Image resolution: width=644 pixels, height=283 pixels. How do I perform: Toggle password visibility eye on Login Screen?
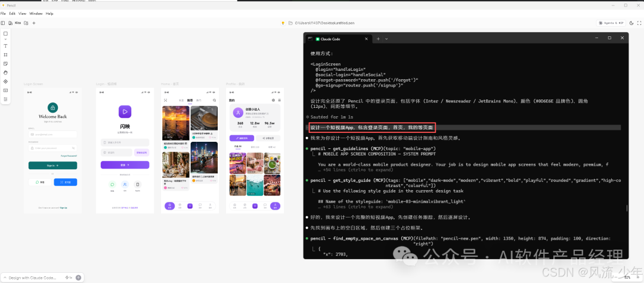coord(73,148)
